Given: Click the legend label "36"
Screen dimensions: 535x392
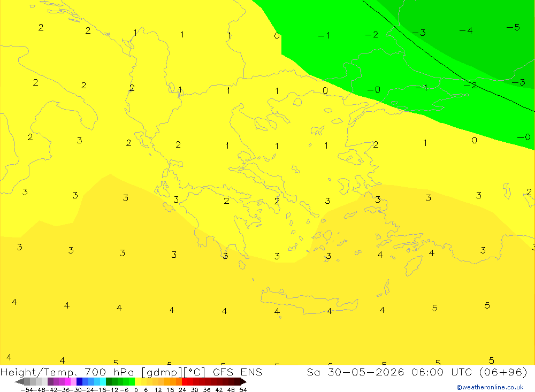Looking at the screenshot, I should tap(207, 390).
